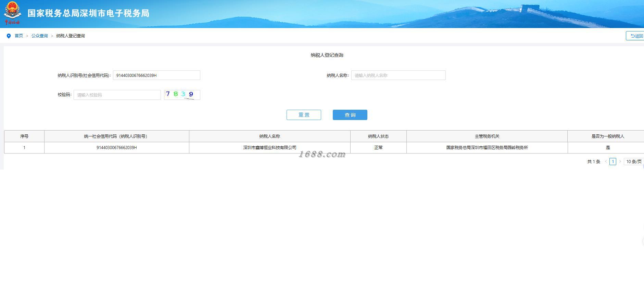Click the 查询 search button
Screen dimensions: 644x307
pos(350,115)
